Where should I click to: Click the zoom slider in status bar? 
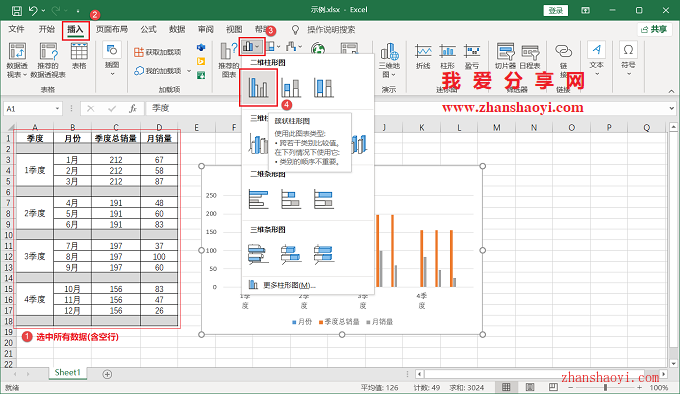click(x=605, y=387)
